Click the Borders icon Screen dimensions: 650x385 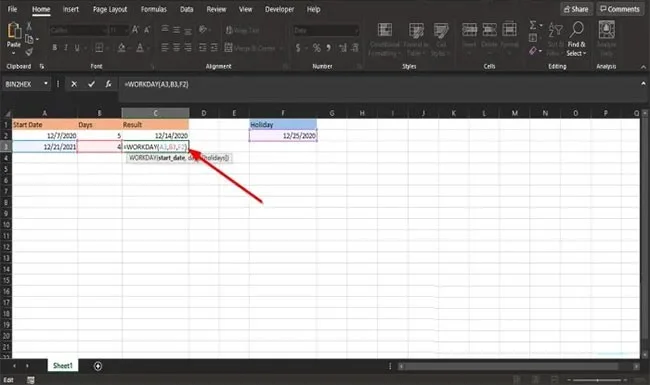tap(99, 48)
